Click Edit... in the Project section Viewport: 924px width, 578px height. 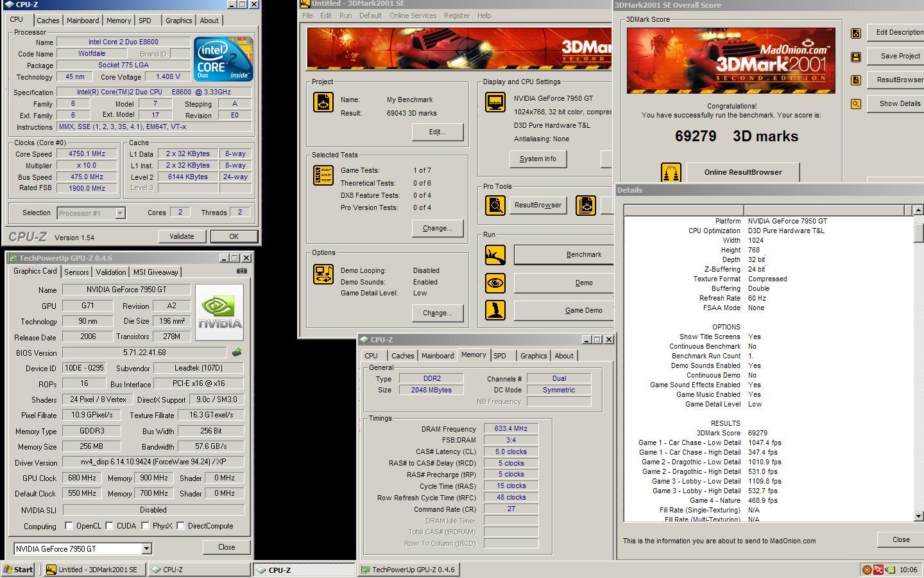pyautogui.click(x=437, y=132)
